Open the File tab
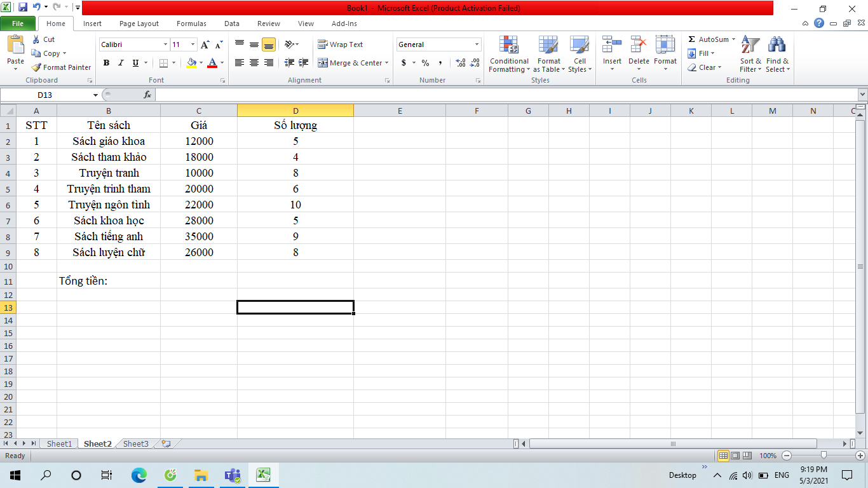 coord(18,24)
